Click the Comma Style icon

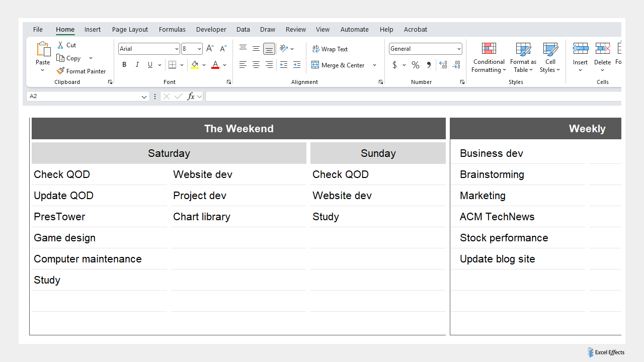click(429, 65)
